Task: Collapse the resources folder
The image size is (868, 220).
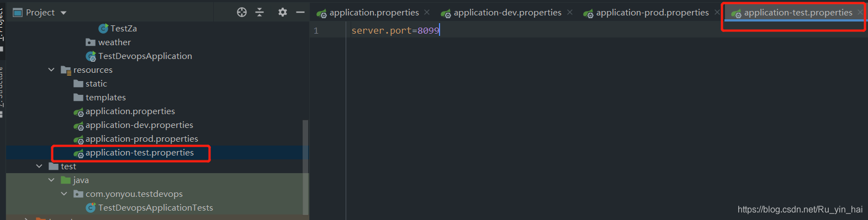Action: (x=51, y=69)
